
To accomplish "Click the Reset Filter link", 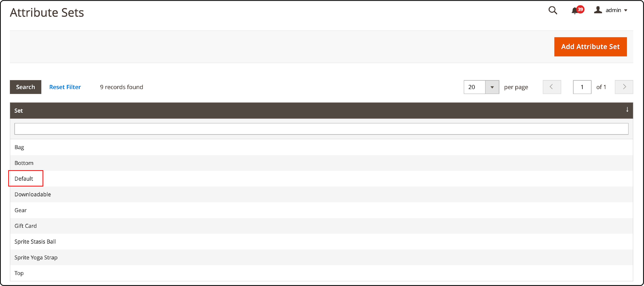I will [65, 87].
